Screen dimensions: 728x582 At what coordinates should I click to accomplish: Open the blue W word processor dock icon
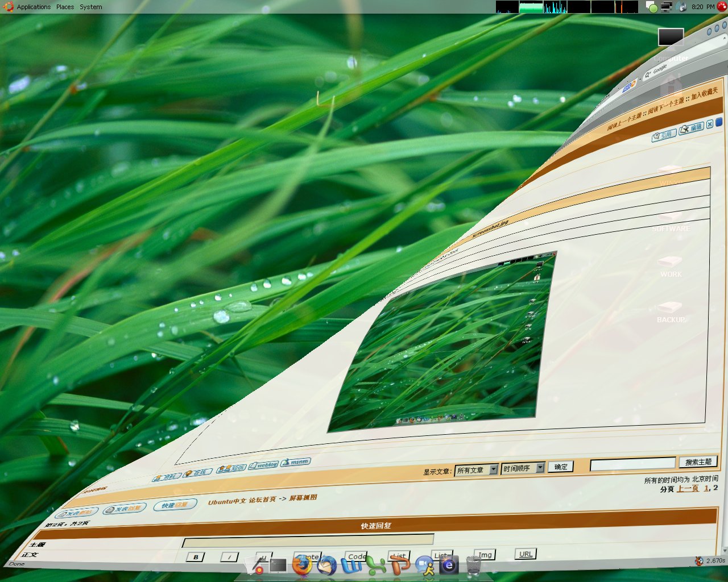351,566
